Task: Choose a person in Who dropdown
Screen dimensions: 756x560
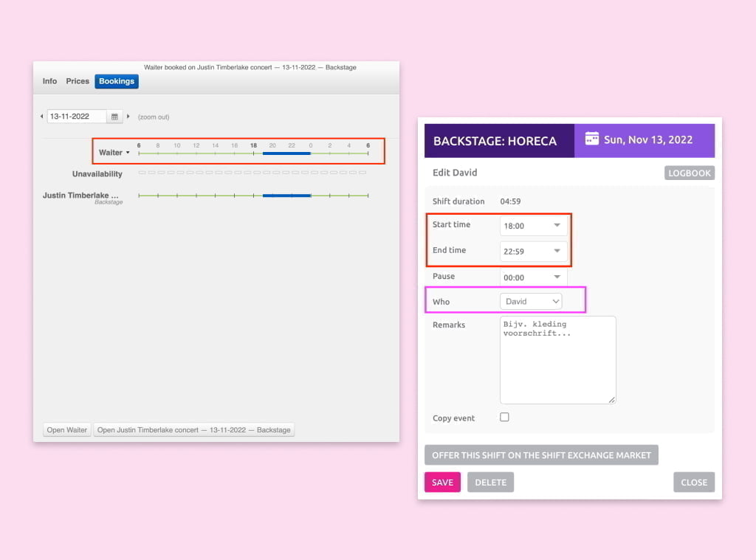Action: pyautogui.click(x=531, y=301)
